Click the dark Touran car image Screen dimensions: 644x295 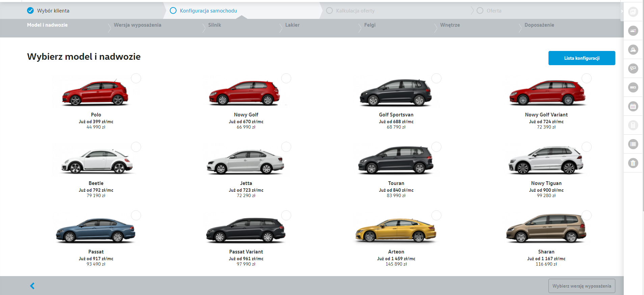396,160
